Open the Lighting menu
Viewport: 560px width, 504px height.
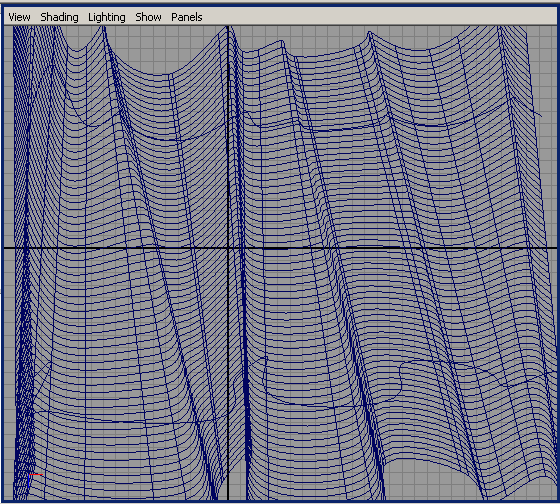pyautogui.click(x=107, y=17)
